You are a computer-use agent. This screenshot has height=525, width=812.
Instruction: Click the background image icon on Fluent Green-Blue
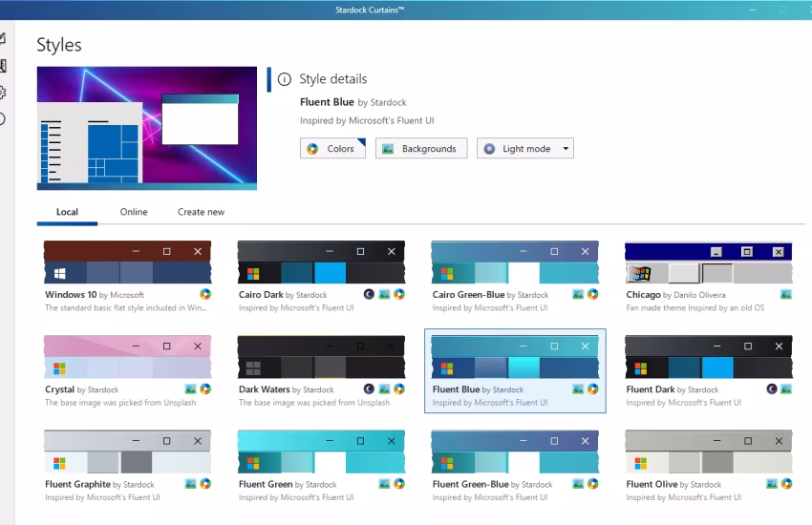click(x=578, y=484)
